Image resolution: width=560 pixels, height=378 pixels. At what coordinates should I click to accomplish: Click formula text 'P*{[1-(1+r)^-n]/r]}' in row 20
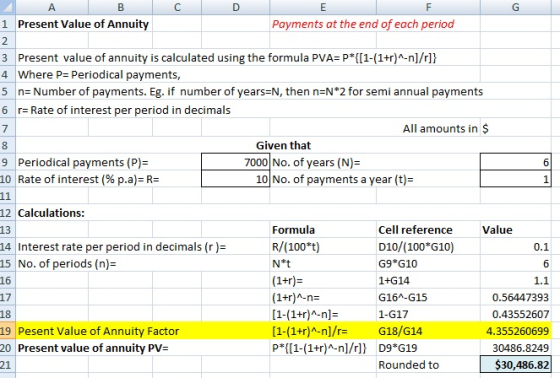tap(319, 348)
